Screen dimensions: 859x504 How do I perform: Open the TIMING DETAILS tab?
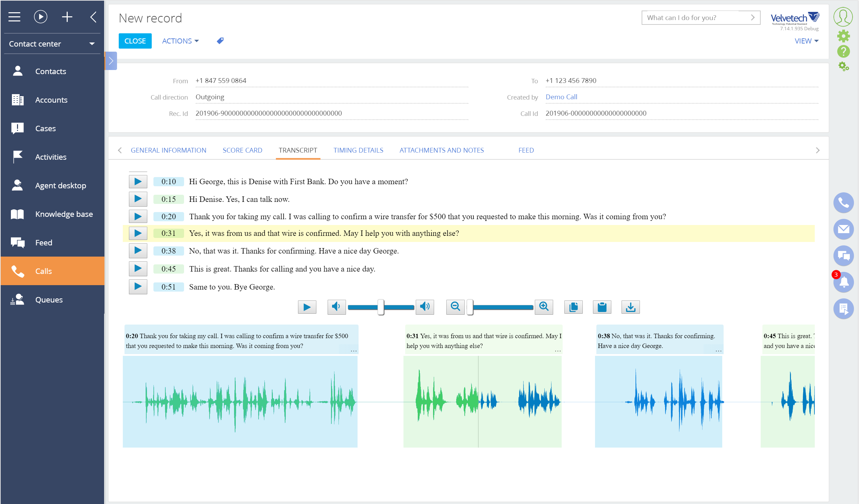pyautogui.click(x=358, y=150)
